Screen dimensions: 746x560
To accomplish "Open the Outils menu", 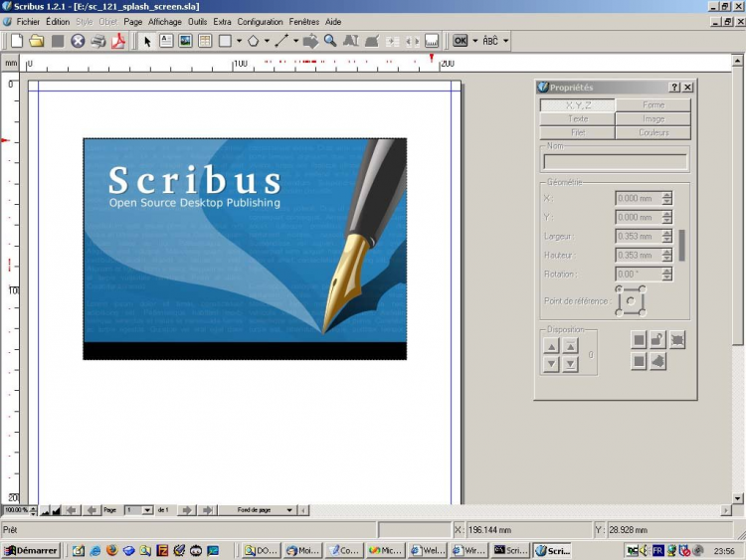I will (x=198, y=22).
